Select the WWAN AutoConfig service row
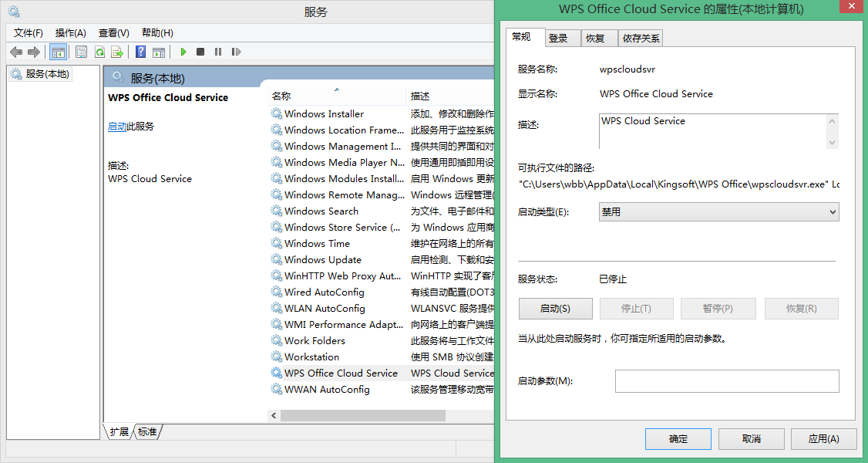868x463 pixels. tap(382, 389)
